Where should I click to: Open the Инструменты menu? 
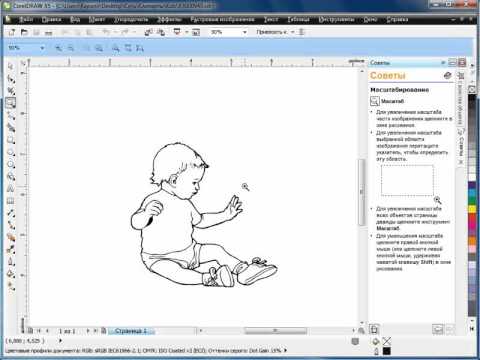pyautogui.click(x=336, y=20)
